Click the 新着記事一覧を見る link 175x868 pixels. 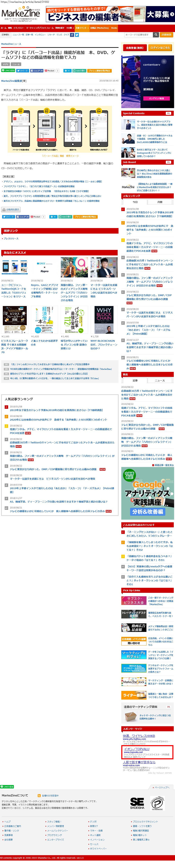[x=164, y=465]
